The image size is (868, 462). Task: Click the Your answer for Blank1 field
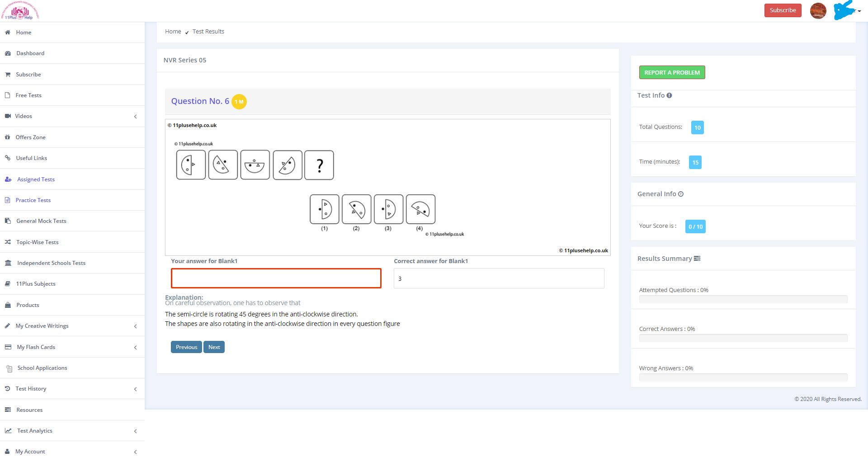[276, 278]
